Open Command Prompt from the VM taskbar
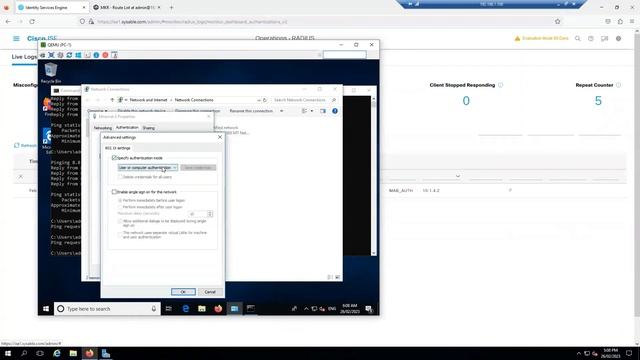Screen dimensions: 640x360 (251, 309)
